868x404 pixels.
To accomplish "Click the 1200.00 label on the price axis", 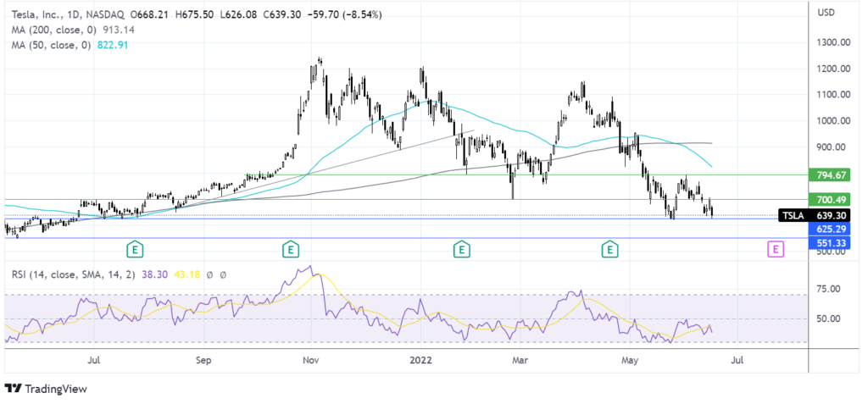I will [x=833, y=69].
